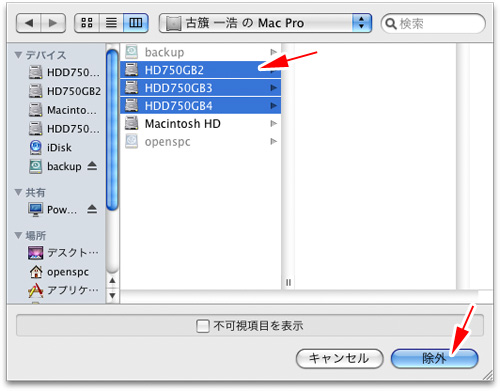
Task: Select backup volume in the sidebar
Action: pos(55,166)
